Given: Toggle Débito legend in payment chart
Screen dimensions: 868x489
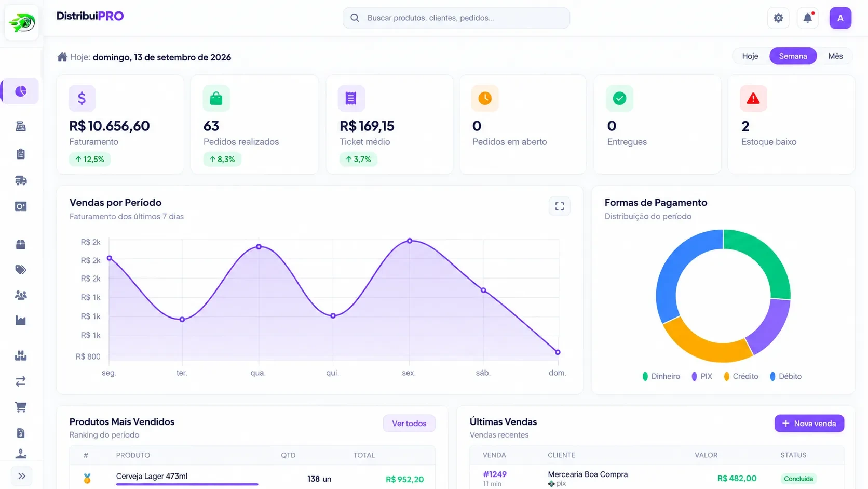Looking at the screenshot, I should click(x=785, y=376).
